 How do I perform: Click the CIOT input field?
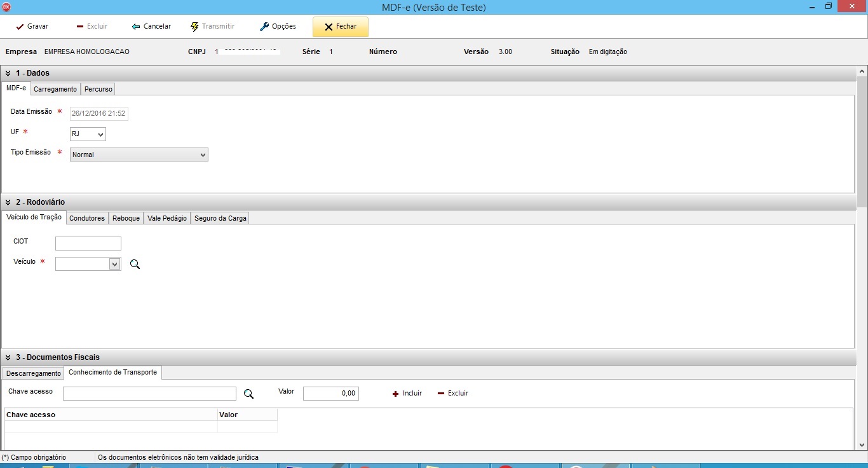[88, 244]
